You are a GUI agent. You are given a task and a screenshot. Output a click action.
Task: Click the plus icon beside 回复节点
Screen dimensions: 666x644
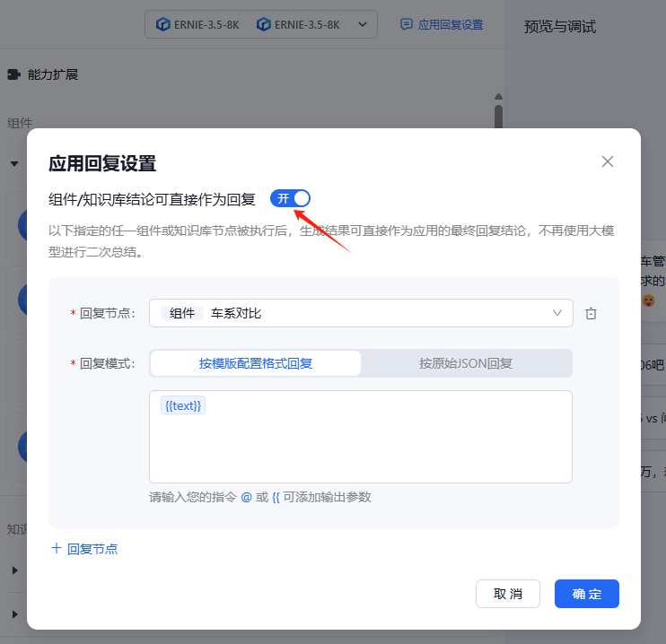click(x=57, y=548)
